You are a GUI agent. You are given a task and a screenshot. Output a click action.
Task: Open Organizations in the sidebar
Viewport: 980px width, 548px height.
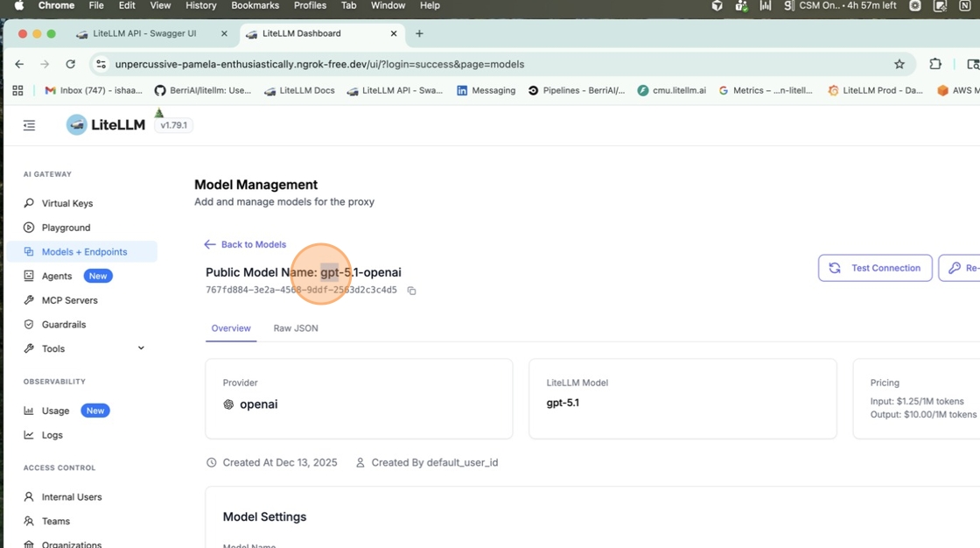tap(71, 544)
